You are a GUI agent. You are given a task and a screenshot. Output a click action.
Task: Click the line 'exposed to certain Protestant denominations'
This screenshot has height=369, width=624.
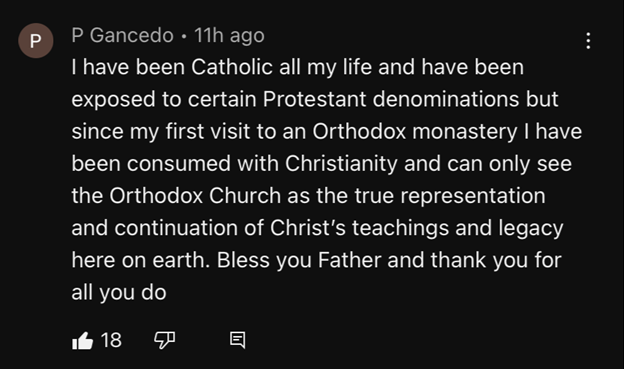(x=315, y=99)
